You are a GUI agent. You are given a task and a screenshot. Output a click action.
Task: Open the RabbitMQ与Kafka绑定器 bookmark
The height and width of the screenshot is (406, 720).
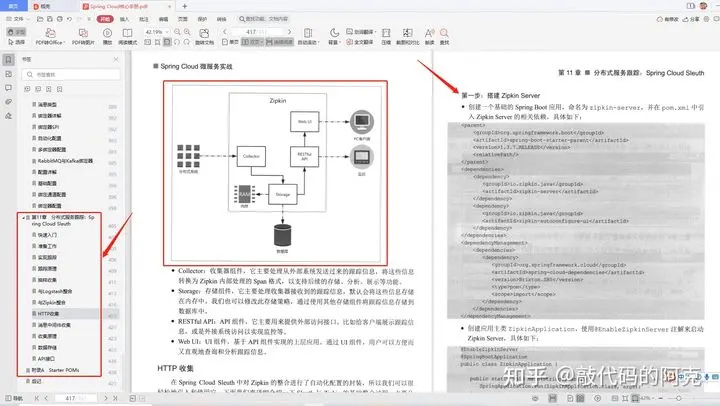pos(65,161)
